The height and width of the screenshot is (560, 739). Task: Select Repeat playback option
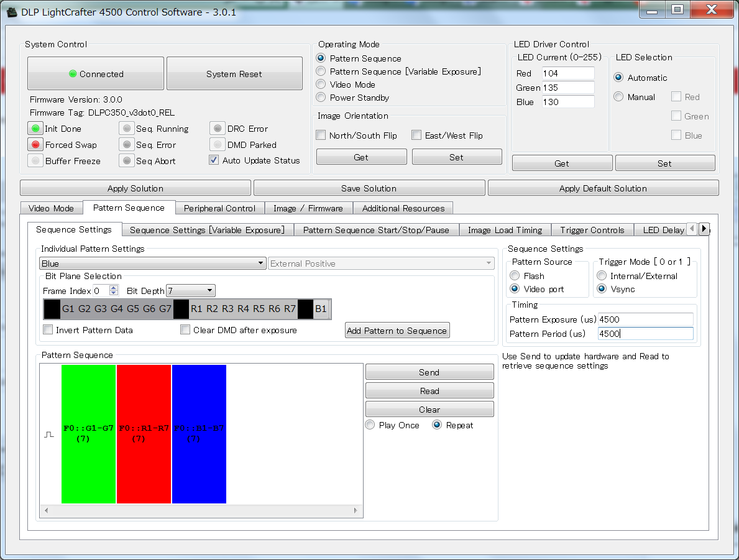(x=438, y=425)
